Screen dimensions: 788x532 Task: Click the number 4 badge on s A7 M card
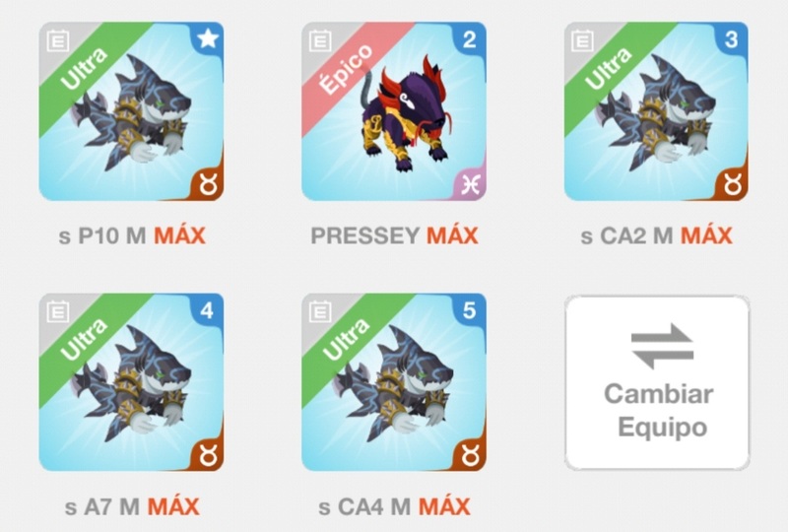(208, 310)
